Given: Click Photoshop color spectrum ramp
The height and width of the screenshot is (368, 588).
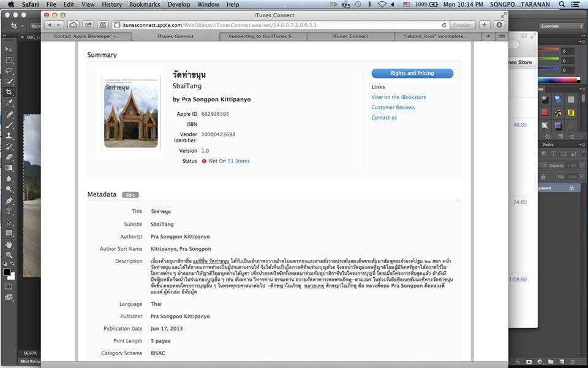Looking at the screenshot, I should [x=559, y=80].
